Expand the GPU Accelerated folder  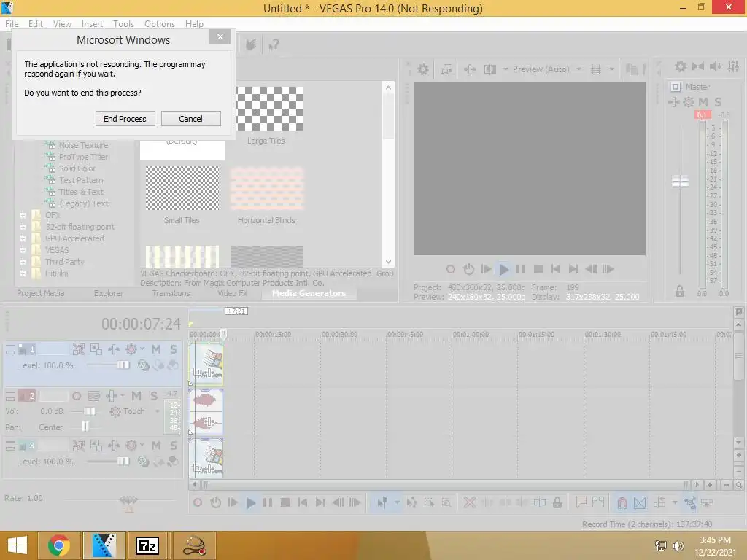23,238
